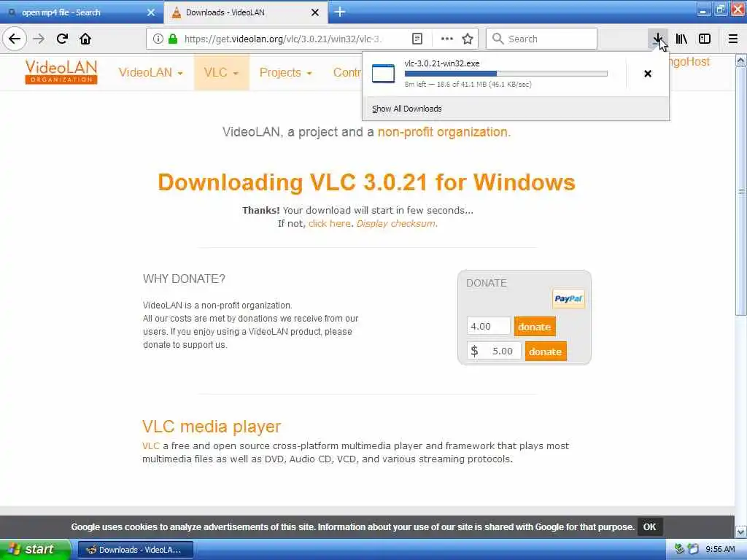Click the vlc-3.0.21-win32.exe file name
Image resolution: width=747 pixels, height=560 pixels.
point(441,63)
